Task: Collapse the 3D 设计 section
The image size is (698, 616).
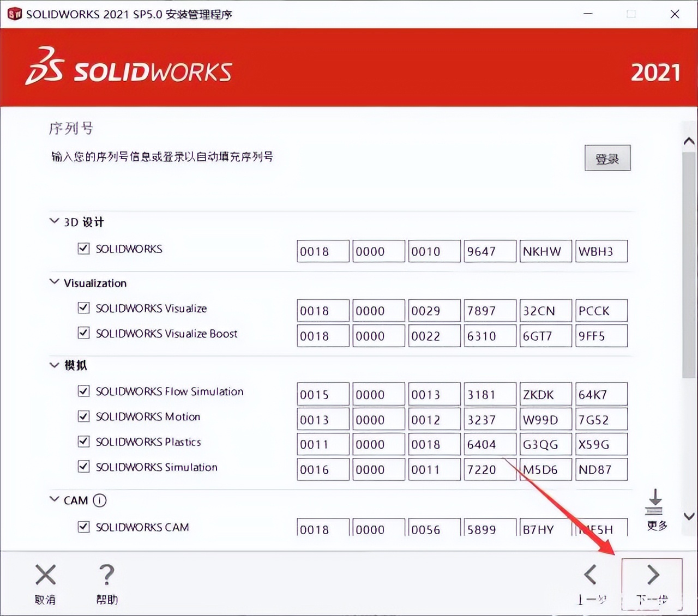Action: pyautogui.click(x=54, y=220)
